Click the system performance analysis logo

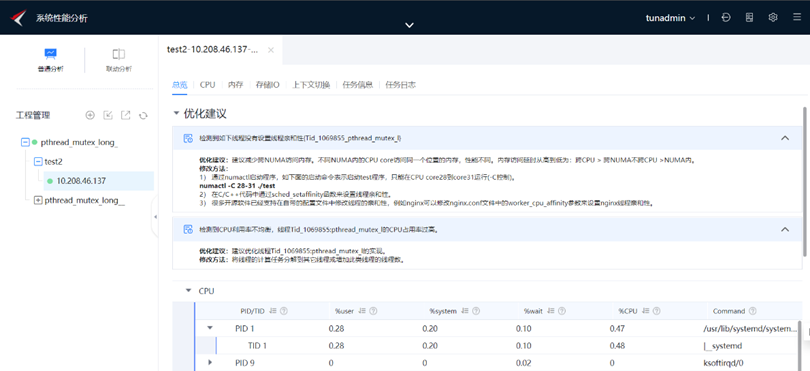point(18,18)
